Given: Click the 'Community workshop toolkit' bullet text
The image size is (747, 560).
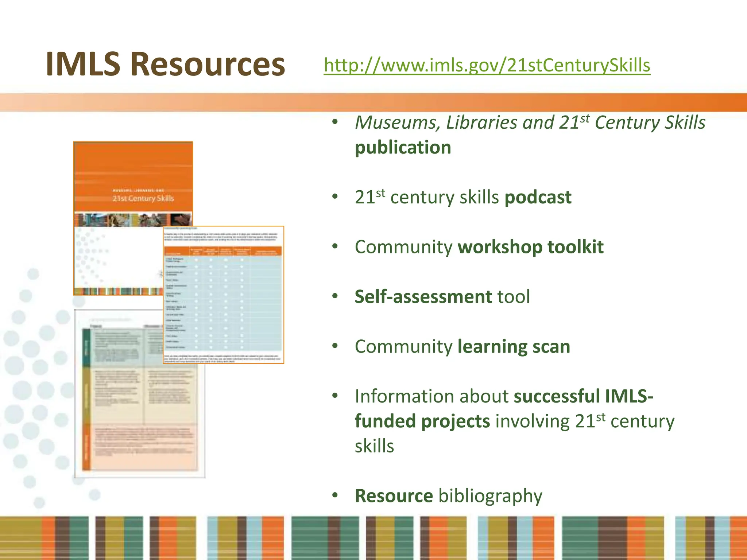Looking at the screenshot, I should (479, 247).
